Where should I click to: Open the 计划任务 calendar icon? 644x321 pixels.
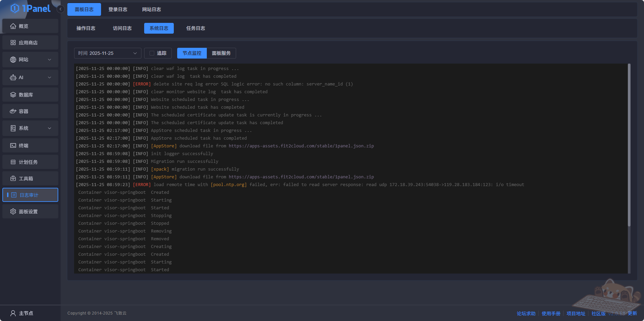pos(13,162)
